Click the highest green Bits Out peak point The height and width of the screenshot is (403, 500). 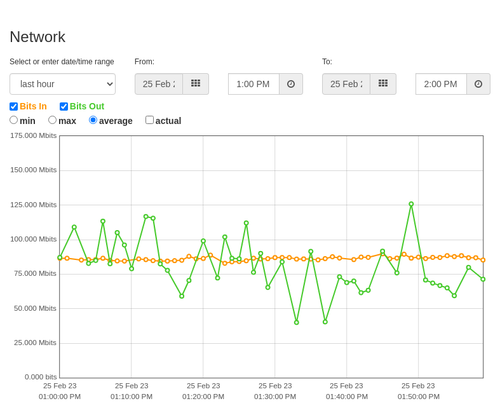pos(411,204)
